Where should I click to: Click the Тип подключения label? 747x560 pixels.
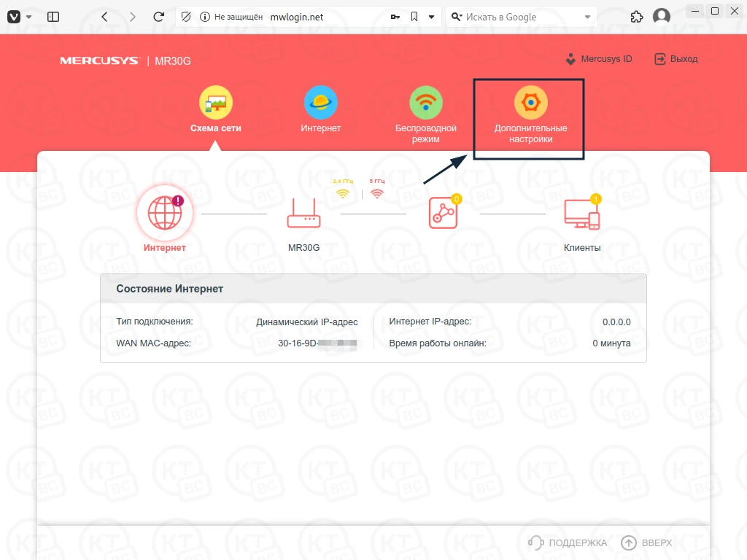point(155,322)
